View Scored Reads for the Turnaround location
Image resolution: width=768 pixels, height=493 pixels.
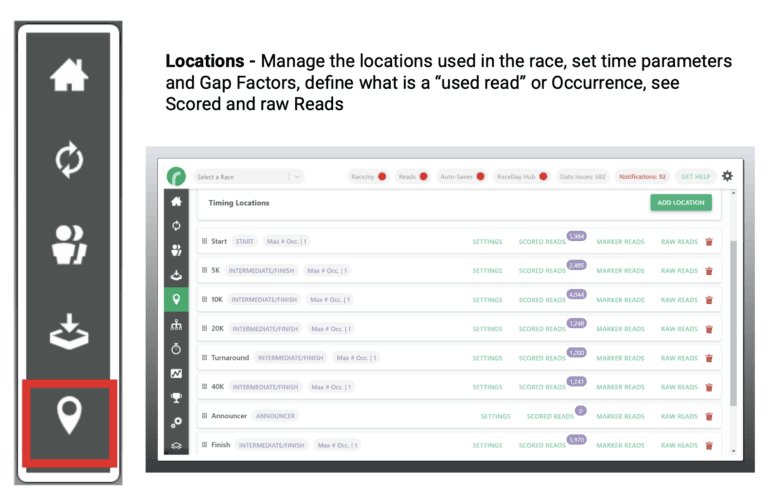pyautogui.click(x=542, y=358)
